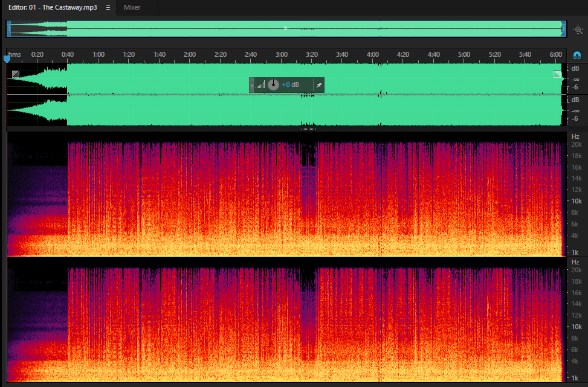Click the 20k label of the upper spectrogram

577,144
